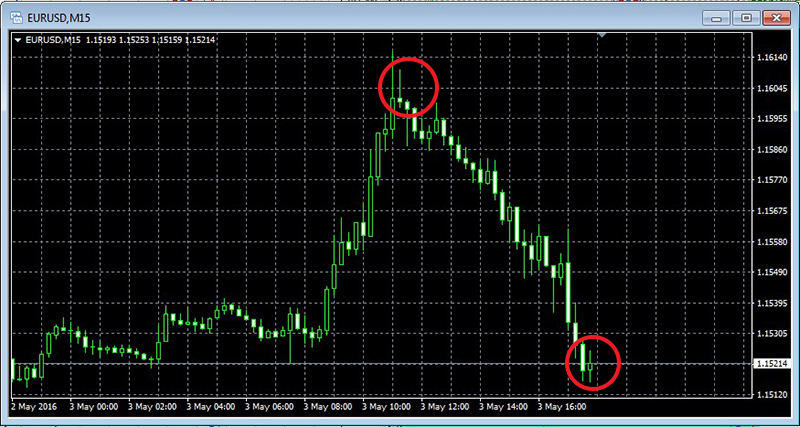Minimize the EURUSD,M15 chart window
800x427 pixels.
pyautogui.click(x=716, y=18)
